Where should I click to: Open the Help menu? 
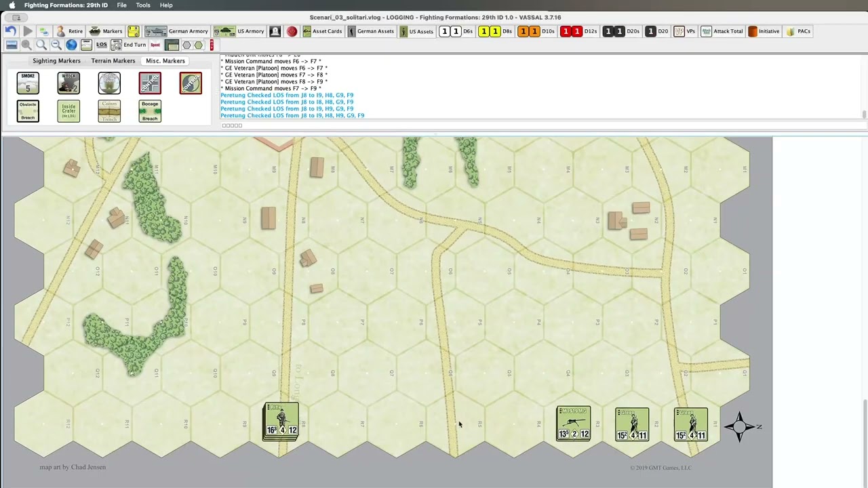(166, 5)
